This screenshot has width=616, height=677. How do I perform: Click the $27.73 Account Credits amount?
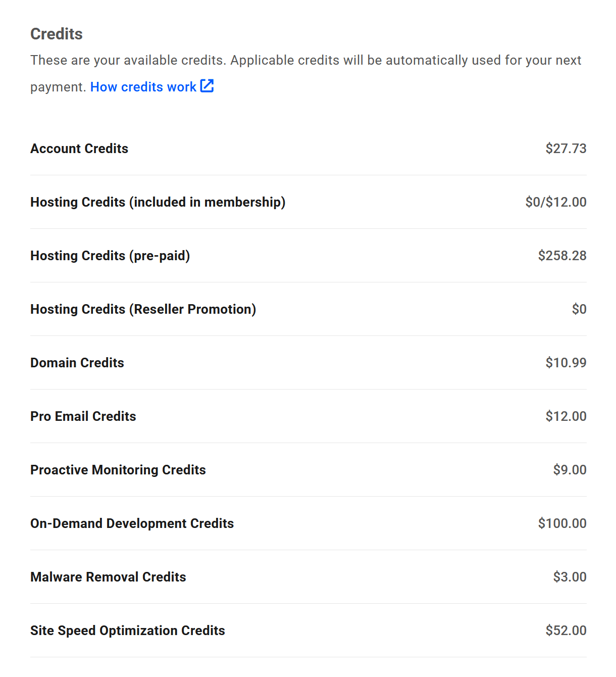(566, 148)
